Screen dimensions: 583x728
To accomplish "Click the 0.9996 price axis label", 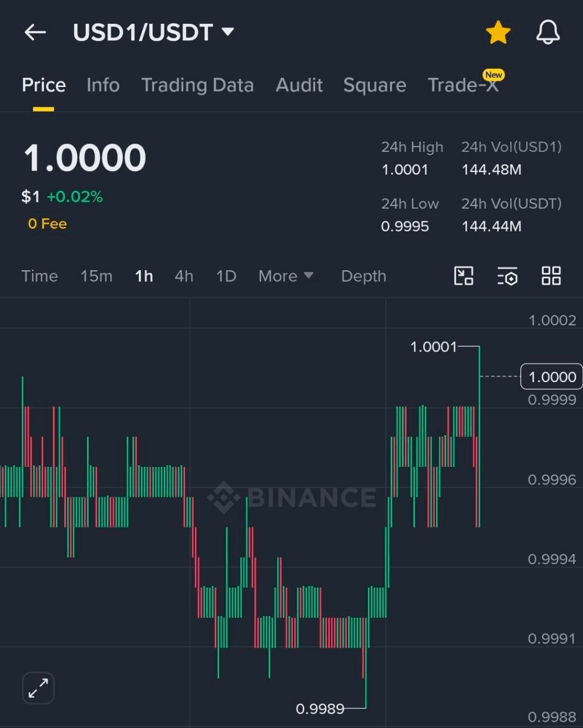I will pos(552,480).
